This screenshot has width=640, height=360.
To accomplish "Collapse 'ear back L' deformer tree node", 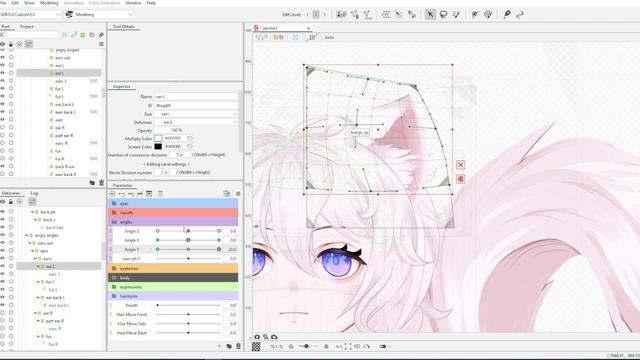I will point(38,298).
